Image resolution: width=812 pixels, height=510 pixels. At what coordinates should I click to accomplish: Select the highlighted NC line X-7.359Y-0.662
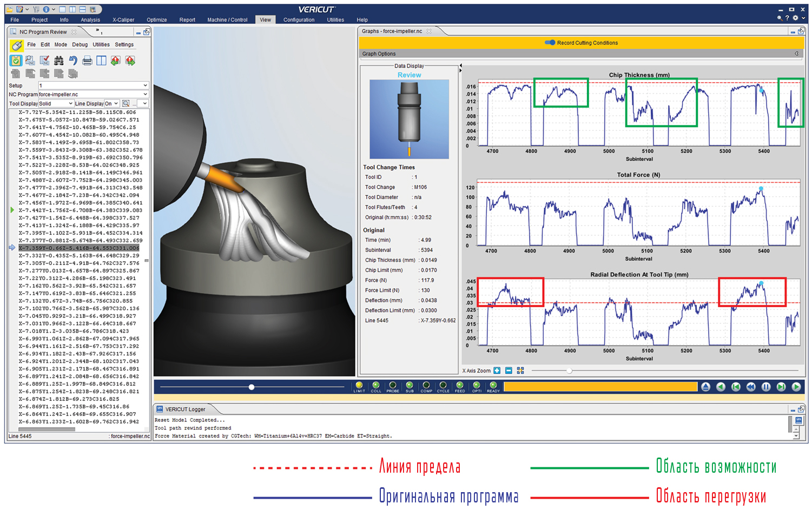click(79, 248)
